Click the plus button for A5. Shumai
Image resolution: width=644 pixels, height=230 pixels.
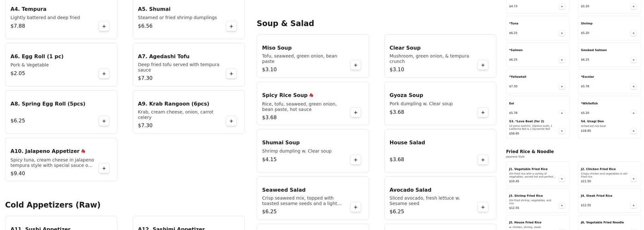231,26
